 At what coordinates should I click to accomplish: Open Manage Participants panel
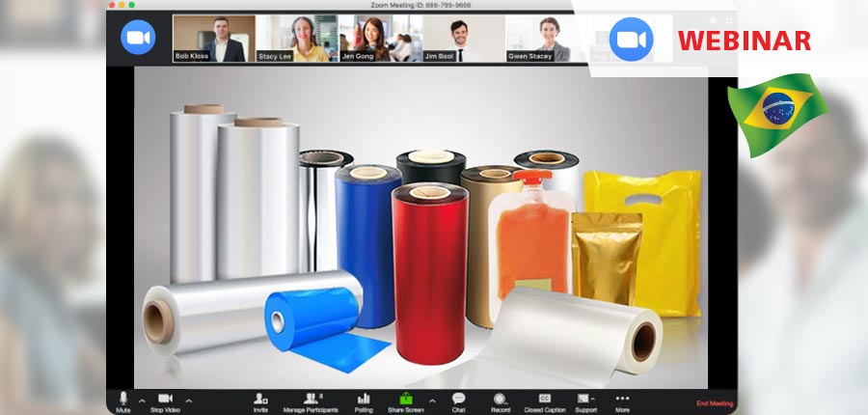(311, 399)
